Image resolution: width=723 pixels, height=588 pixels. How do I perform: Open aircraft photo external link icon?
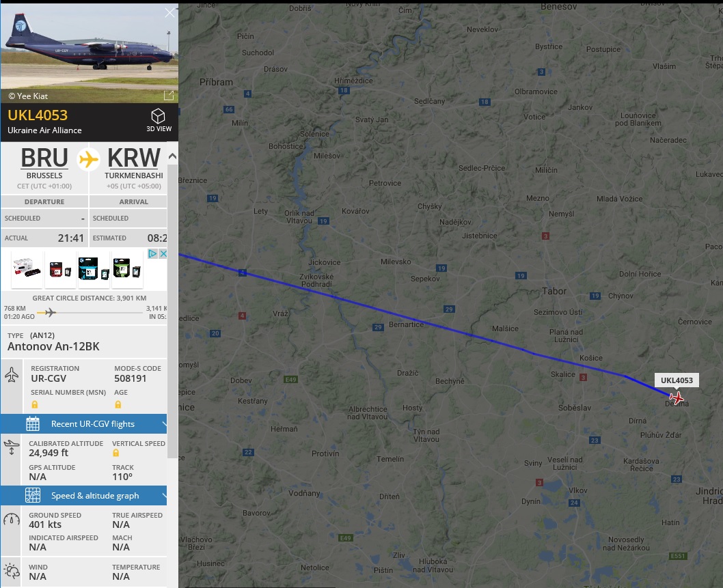(x=169, y=96)
